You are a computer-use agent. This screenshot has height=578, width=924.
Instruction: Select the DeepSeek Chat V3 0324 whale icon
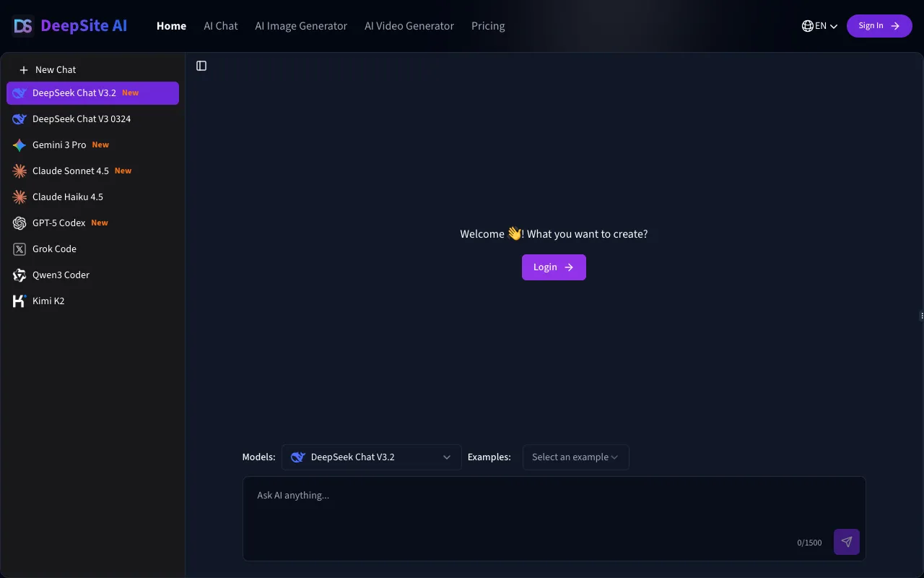[x=19, y=118]
